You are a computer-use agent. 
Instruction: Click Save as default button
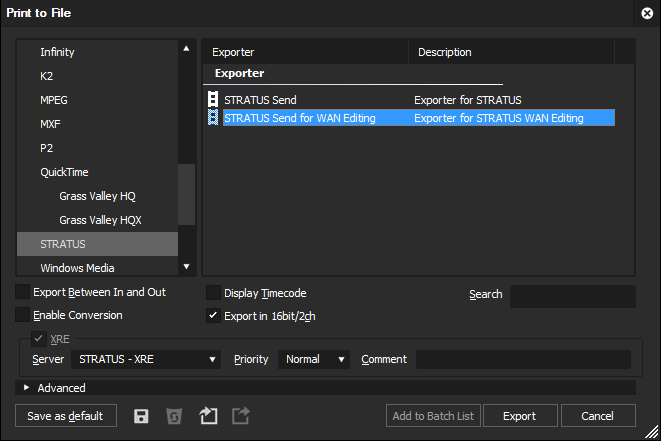tap(66, 416)
